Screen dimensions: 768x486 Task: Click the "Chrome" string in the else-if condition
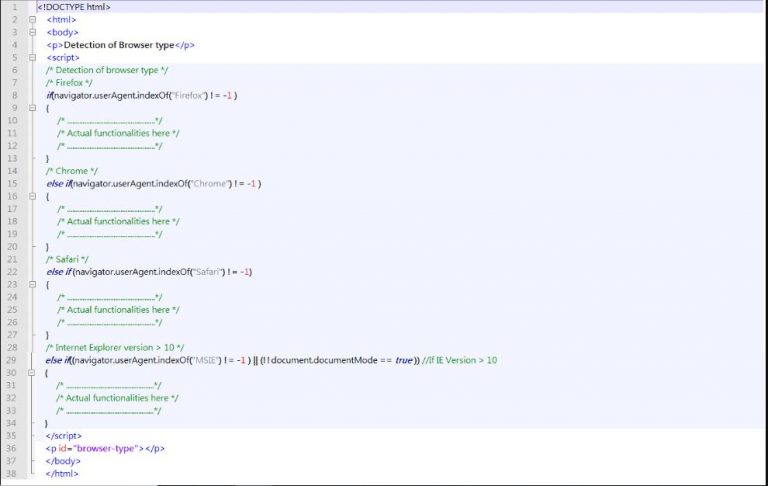point(210,184)
